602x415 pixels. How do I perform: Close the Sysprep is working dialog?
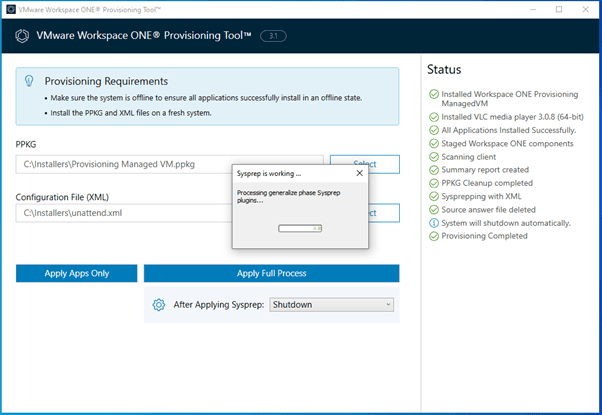tap(359, 173)
